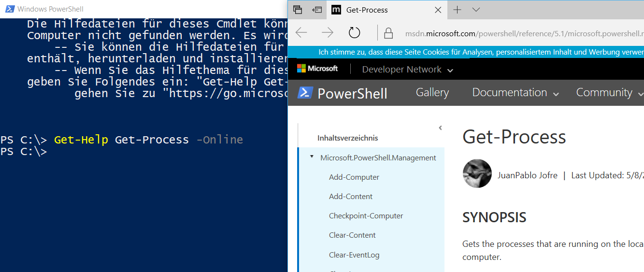Open the Clear-Content entry
The image size is (644, 272).
click(352, 235)
